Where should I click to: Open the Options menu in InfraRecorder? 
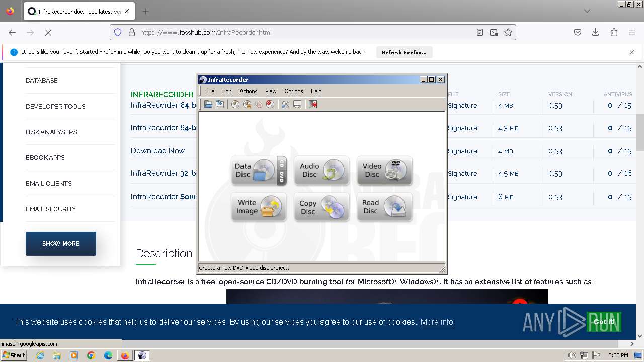coord(293,91)
